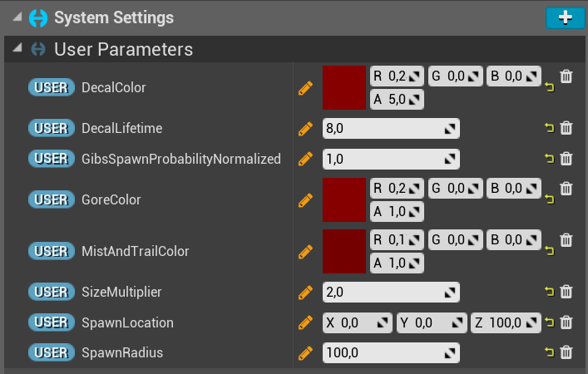
Task: Open the DecalLifetime value field's corner arrow
Action: (450, 129)
